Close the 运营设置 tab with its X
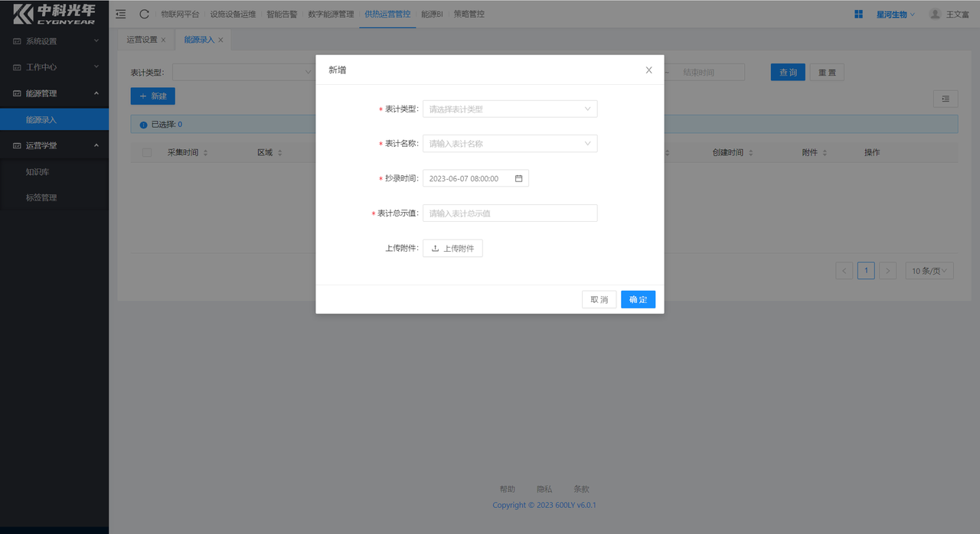Screen dimensions: 980x534 click(x=163, y=40)
